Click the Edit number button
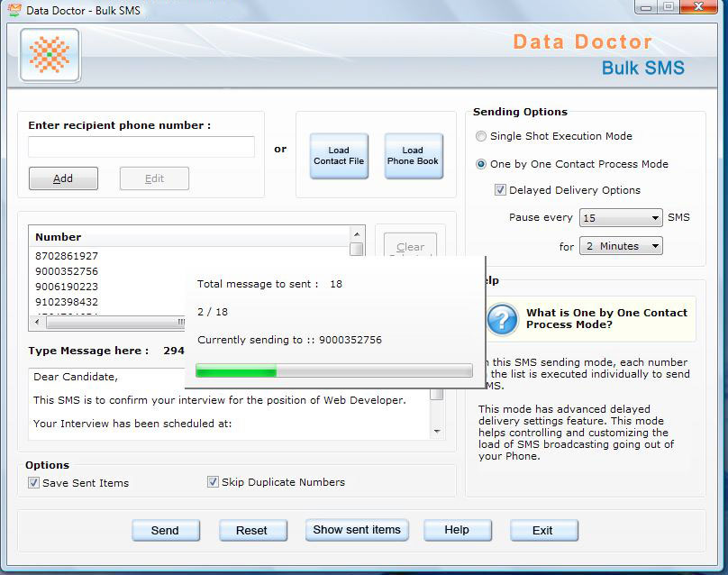The width and height of the screenshot is (728, 575). pos(154,178)
